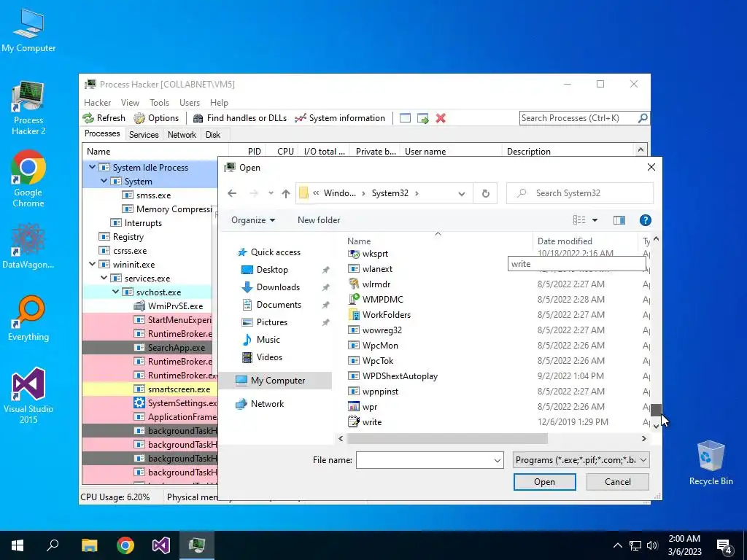Open the Users menu
The height and width of the screenshot is (560, 747).
tap(190, 102)
